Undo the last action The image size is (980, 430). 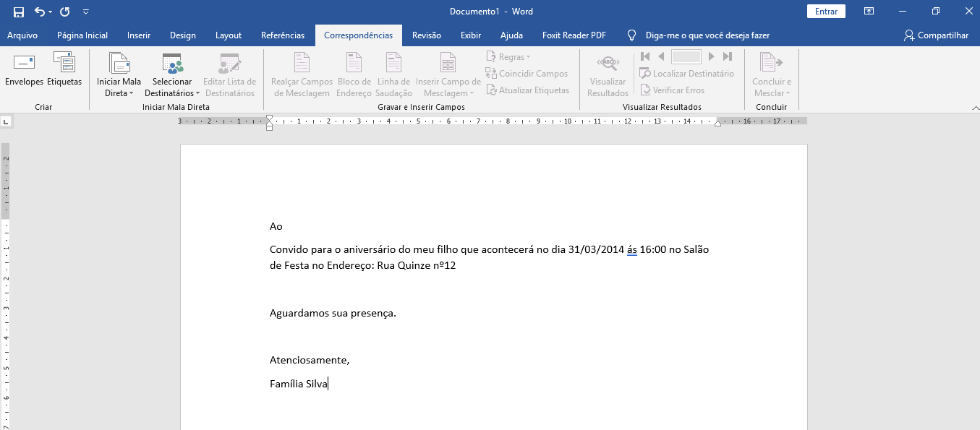(40, 12)
